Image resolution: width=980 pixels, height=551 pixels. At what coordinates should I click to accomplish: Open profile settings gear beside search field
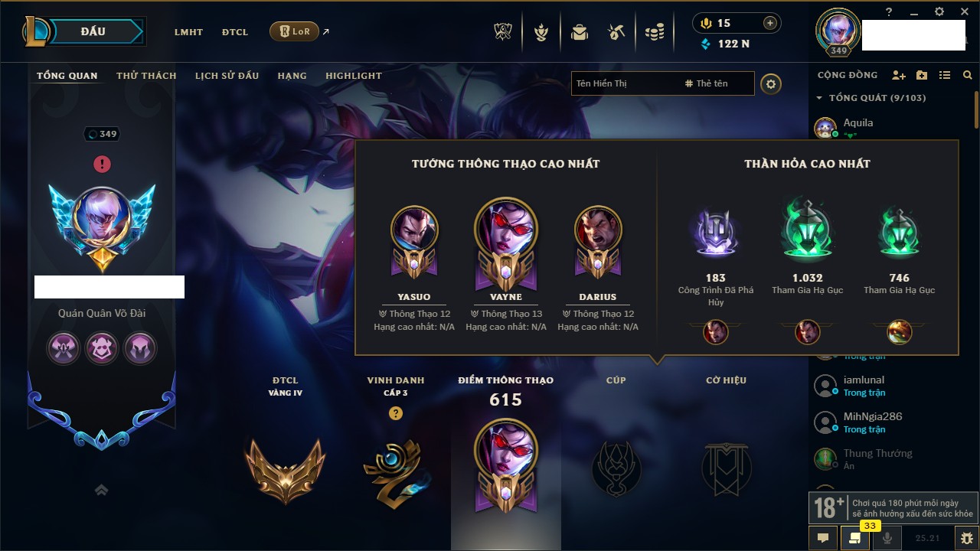pos(771,83)
